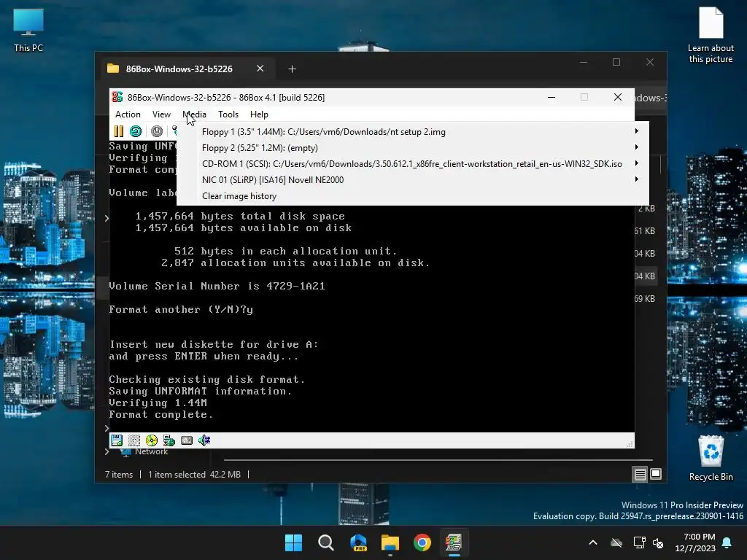The height and width of the screenshot is (560, 747).
Task: Select Network in Explorer navigation pane
Action: (x=151, y=452)
